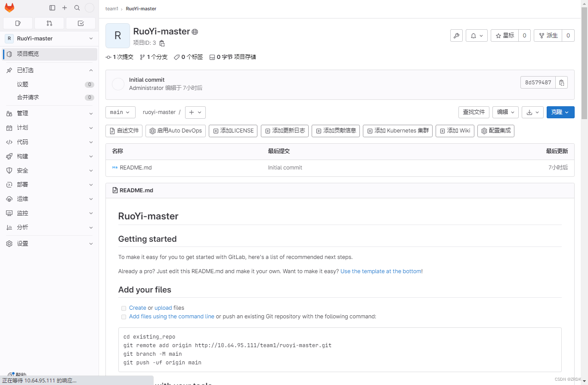The image size is (588, 385).
Task: Click the 自述文件 button
Action: [x=124, y=131]
